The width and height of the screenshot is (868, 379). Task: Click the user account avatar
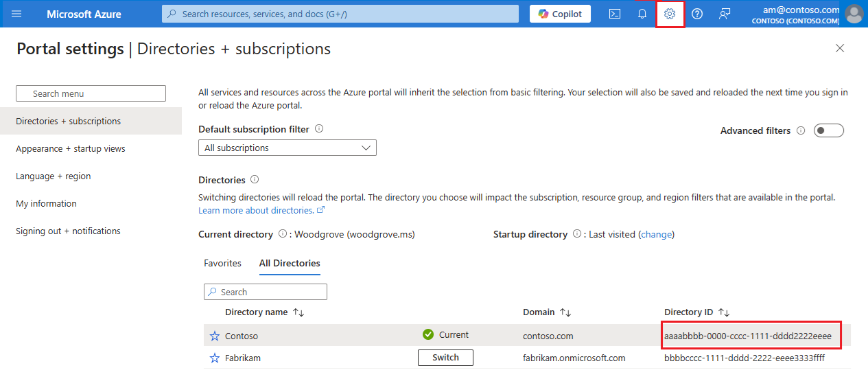pyautogui.click(x=854, y=14)
